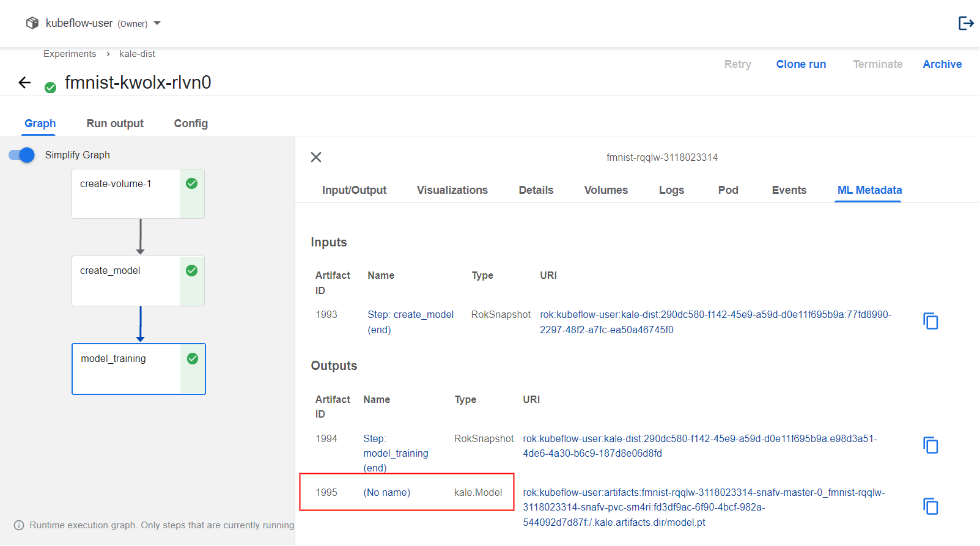Click the kubeflow-user namespace label
Screen dimensions: 980x546
coord(79,23)
